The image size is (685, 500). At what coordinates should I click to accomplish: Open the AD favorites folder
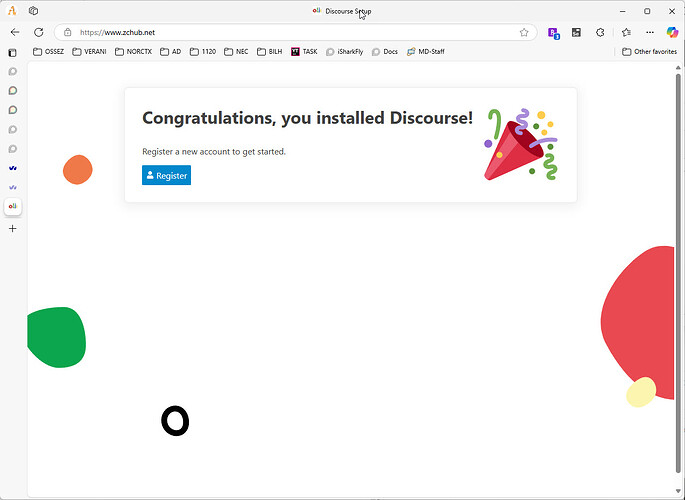coord(170,52)
